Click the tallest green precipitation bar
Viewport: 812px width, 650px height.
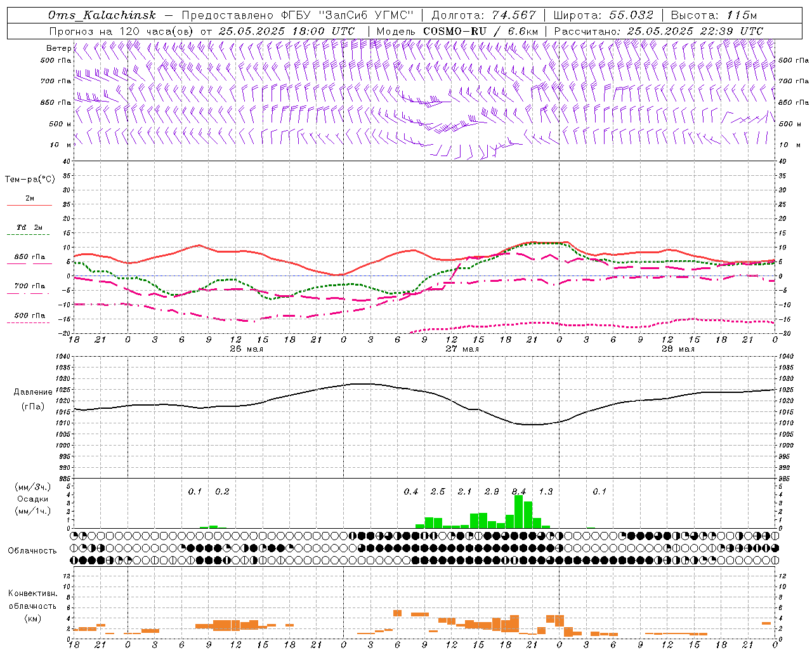click(x=519, y=512)
